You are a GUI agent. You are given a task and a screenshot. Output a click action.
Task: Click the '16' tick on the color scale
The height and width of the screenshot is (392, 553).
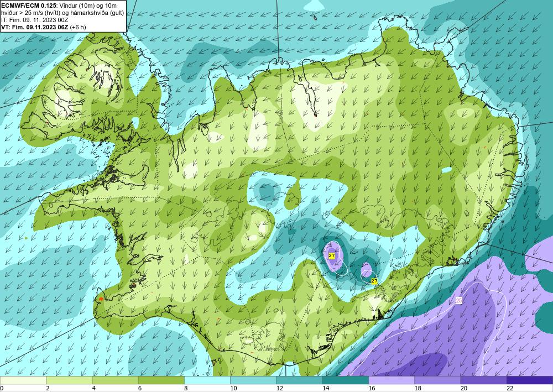click(372, 388)
